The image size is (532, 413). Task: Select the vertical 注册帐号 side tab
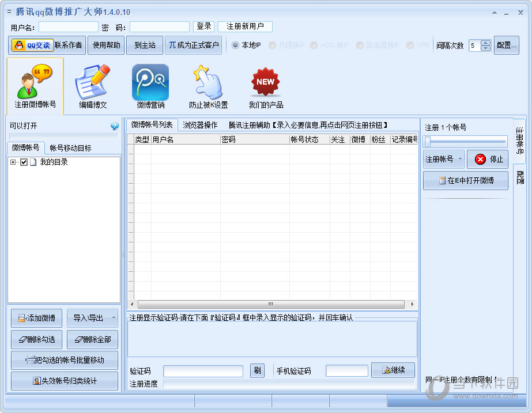tap(519, 140)
